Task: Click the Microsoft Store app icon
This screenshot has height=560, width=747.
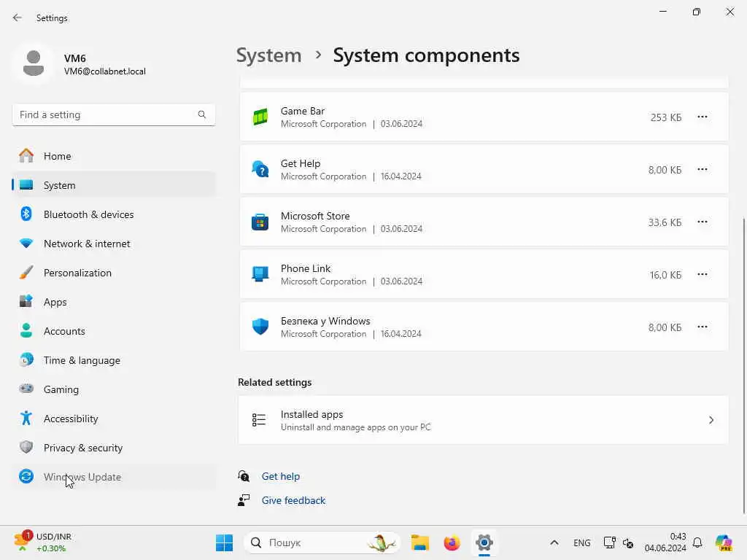Action: 260,222
